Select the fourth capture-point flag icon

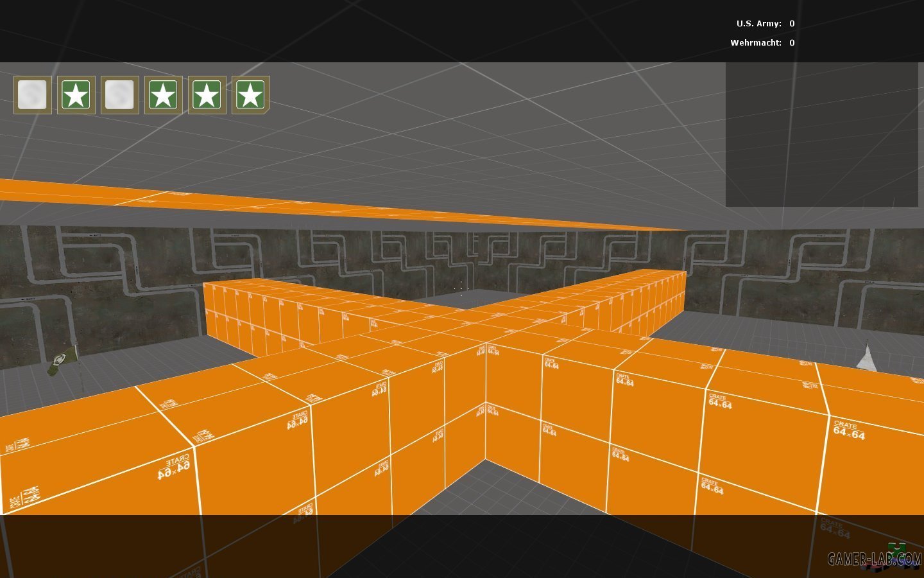point(164,95)
